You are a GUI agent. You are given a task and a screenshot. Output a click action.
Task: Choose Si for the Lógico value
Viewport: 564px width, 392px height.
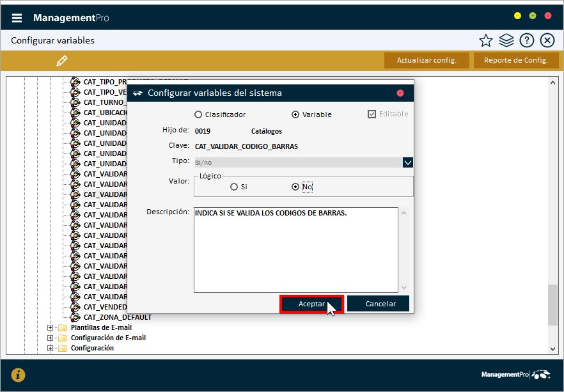[x=234, y=187]
